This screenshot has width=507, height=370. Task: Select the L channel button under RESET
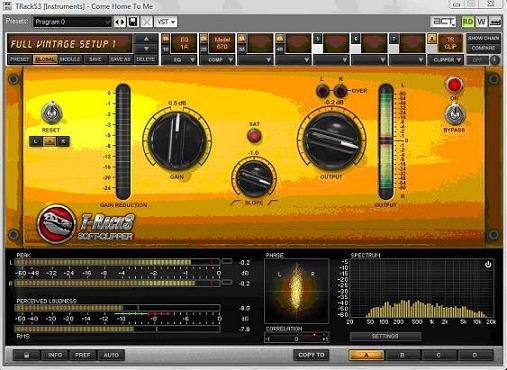pos(36,142)
